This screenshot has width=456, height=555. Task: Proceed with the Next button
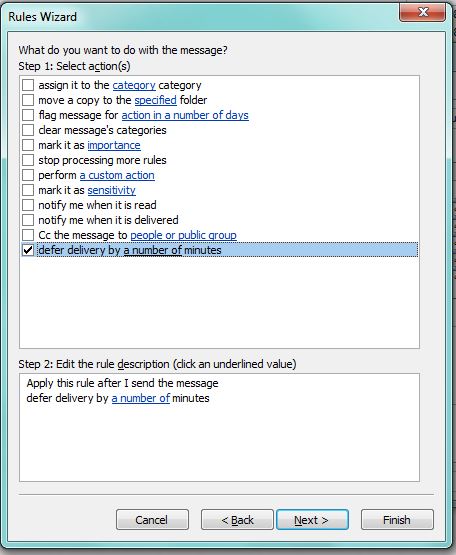pos(312,520)
